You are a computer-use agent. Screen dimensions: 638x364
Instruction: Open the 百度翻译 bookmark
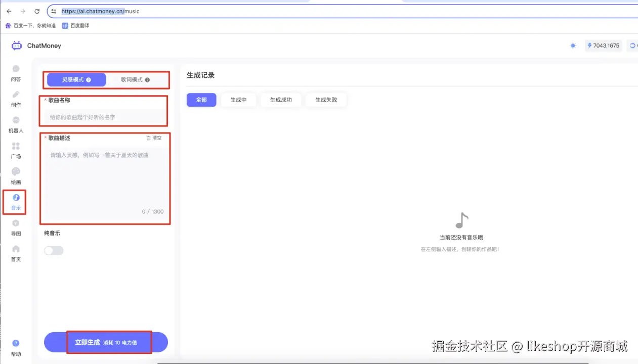point(75,26)
